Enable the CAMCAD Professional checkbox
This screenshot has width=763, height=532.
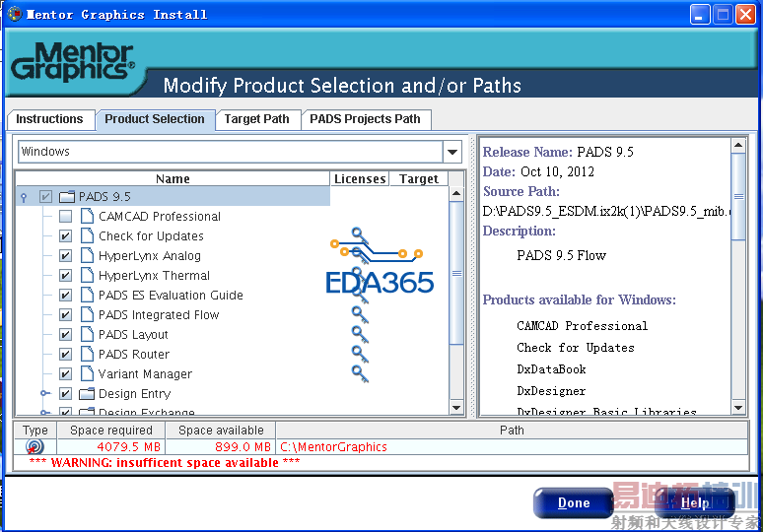65,216
